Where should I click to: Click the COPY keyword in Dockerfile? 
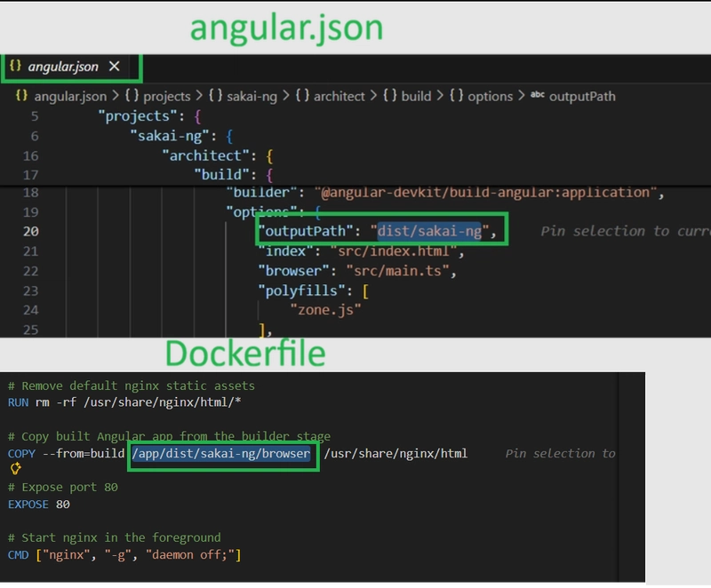[21, 454]
